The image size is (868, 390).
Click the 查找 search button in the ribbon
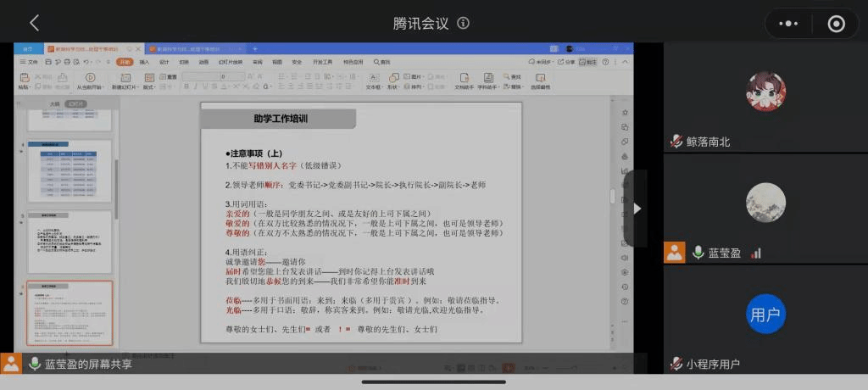[x=513, y=77]
